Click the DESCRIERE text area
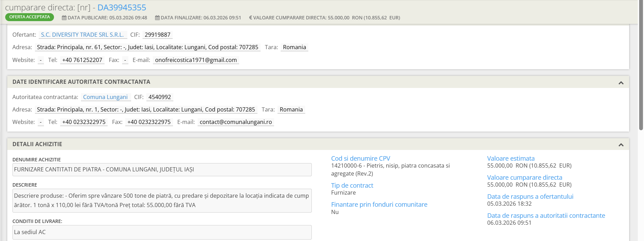 162,200
